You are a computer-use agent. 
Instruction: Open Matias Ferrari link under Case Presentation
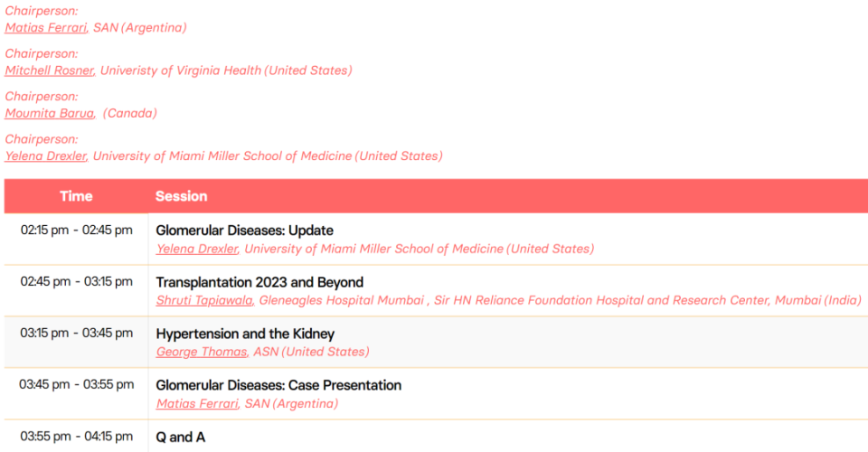click(x=197, y=404)
